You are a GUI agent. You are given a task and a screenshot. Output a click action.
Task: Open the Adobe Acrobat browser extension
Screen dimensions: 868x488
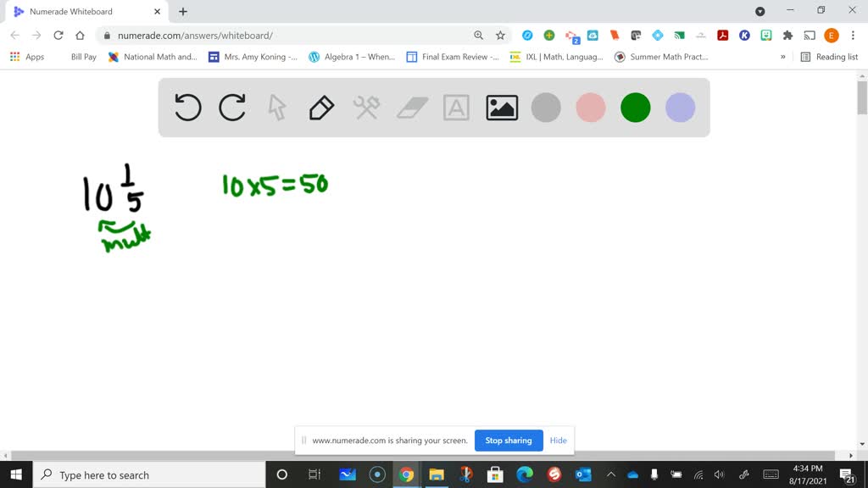pos(722,36)
